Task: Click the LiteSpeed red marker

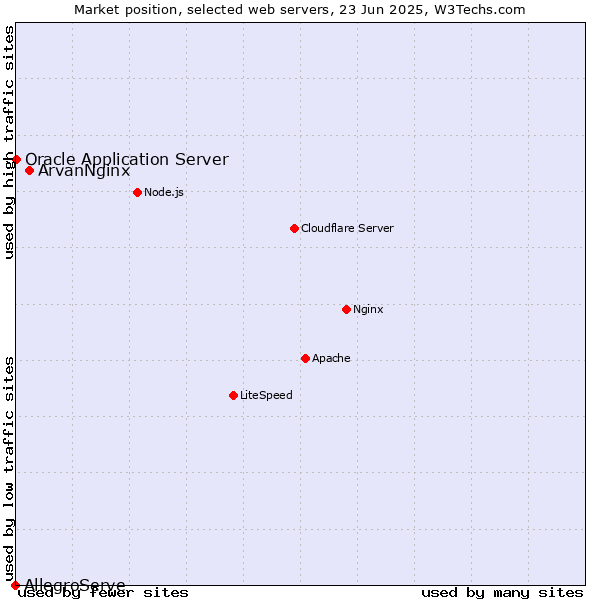Action: 233,395
